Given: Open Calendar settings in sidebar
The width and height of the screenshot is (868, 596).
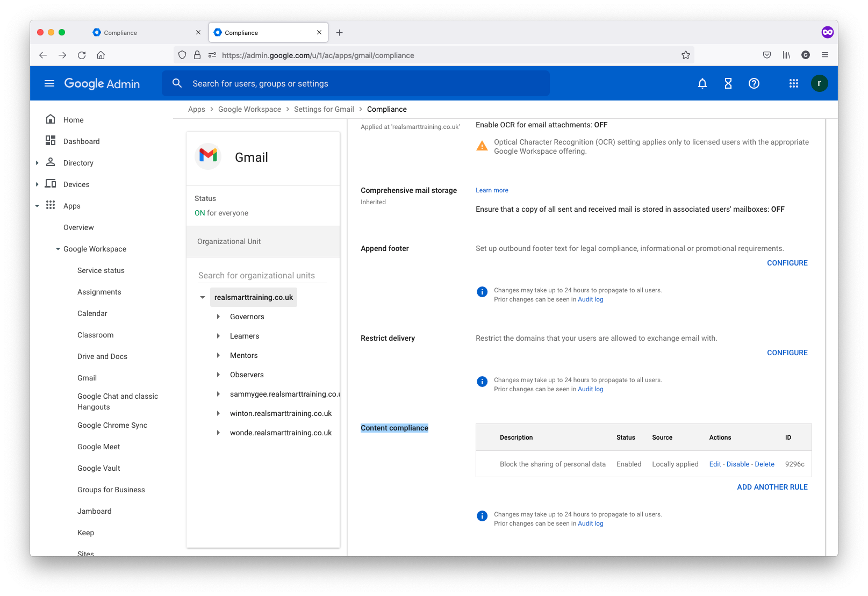Looking at the screenshot, I should click(x=92, y=313).
